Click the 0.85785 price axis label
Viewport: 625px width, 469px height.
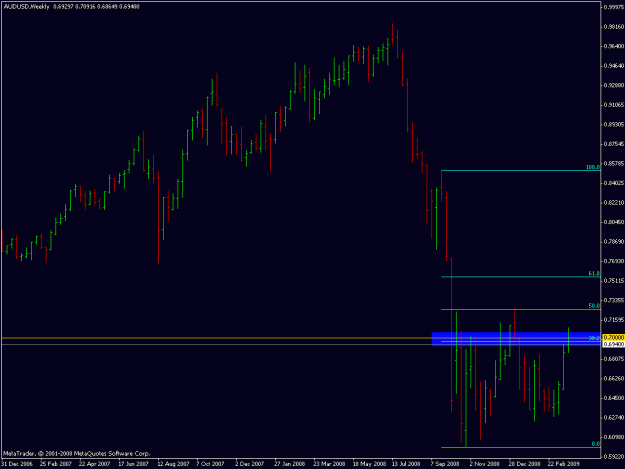tap(614, 163)
